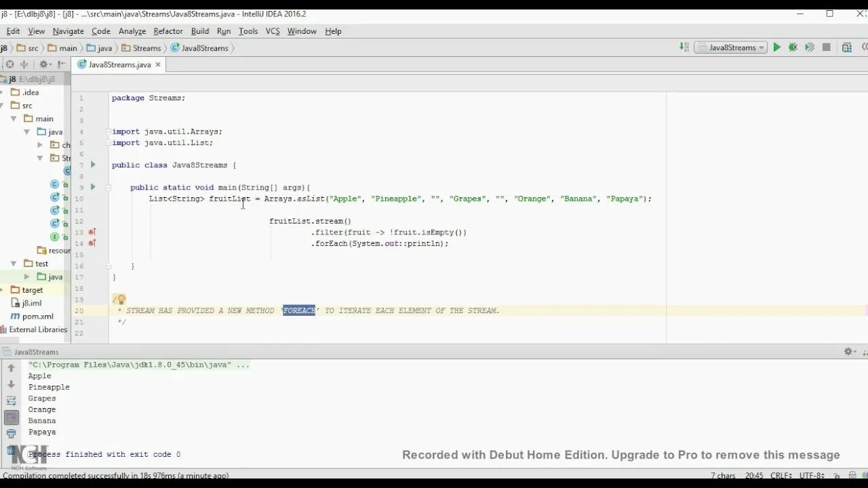Click the collapse all icon in project panel
868x488 pixels.
click(x=24, y=64)
